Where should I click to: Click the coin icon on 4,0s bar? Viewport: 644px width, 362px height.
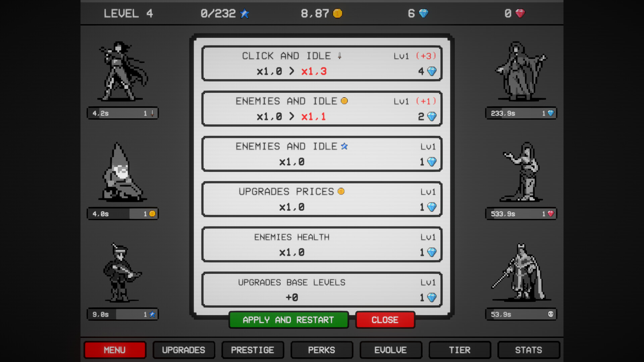click(x=152, y=214)
